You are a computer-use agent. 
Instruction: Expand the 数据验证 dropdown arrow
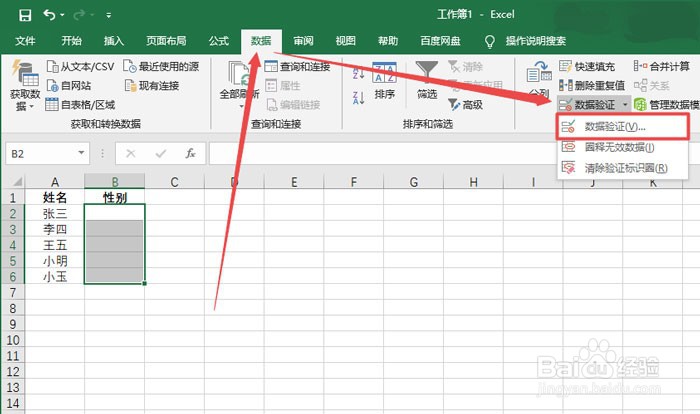[625, 105]
